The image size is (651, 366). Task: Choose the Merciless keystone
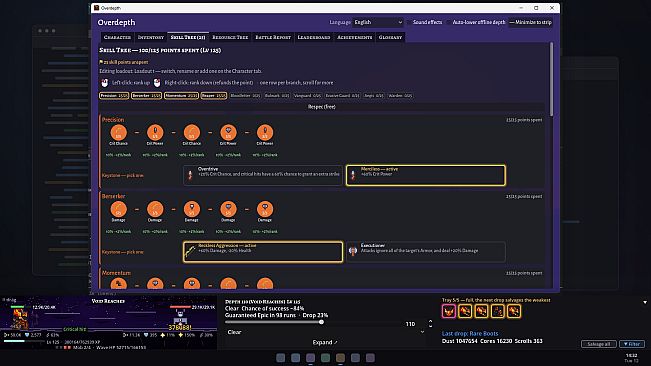pyautogui.click(x=426, y=175)
